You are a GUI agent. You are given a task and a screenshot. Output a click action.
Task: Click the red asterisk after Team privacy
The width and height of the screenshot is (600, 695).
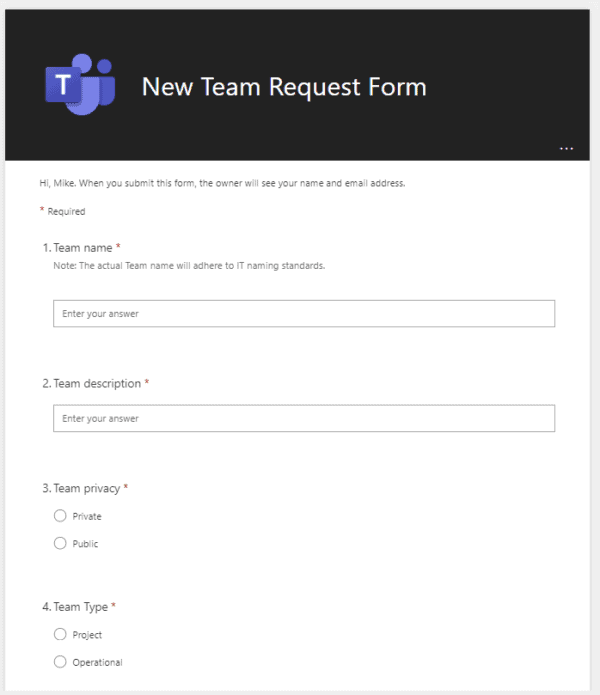[x=126, y=487]
